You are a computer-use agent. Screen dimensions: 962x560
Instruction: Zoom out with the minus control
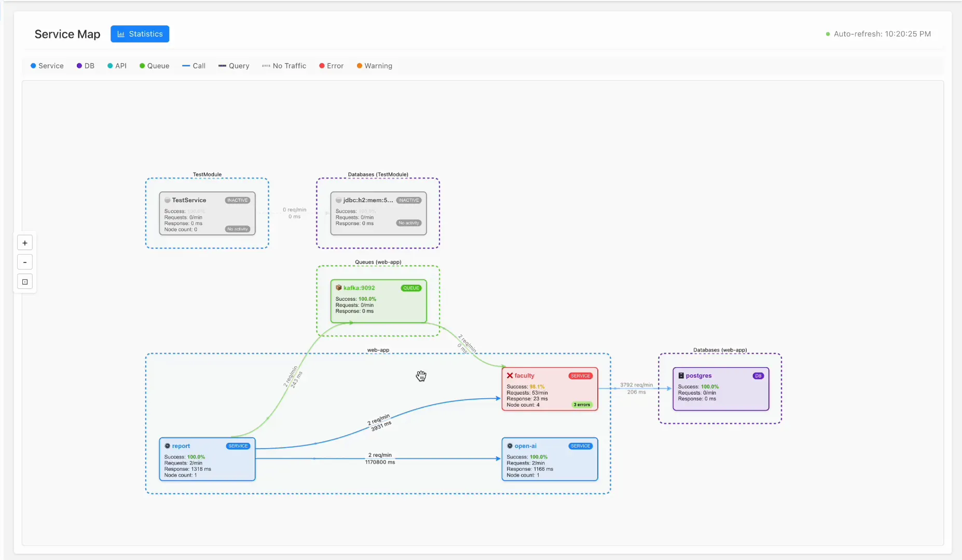(24, 262)
